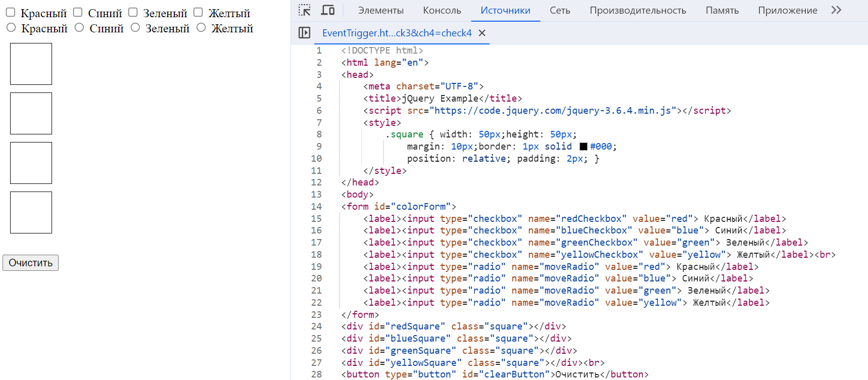Toggle the device toolbar icon
The image size is (868, 380).
pos(328,10)
